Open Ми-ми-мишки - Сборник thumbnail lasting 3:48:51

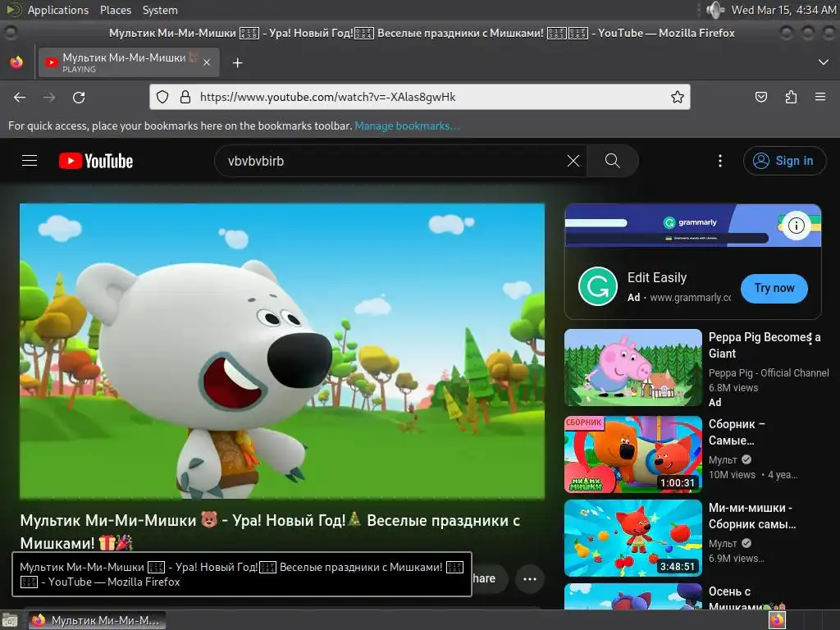pos(632,538)
